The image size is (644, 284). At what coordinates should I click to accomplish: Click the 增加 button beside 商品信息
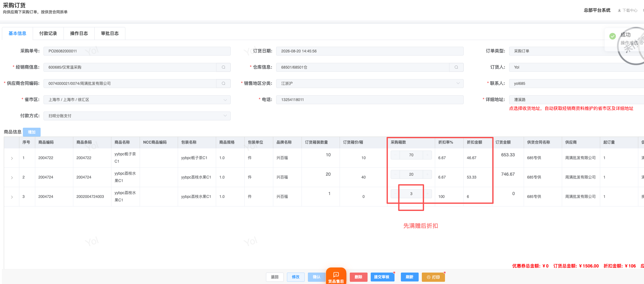pyautogui.click(x=32, y=132)
